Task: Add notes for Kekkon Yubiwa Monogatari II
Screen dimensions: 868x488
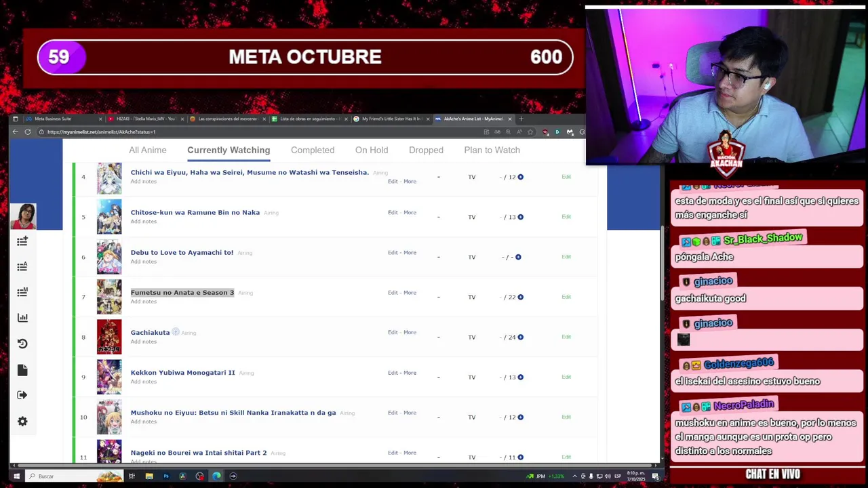Action: [x=143, y=382]
